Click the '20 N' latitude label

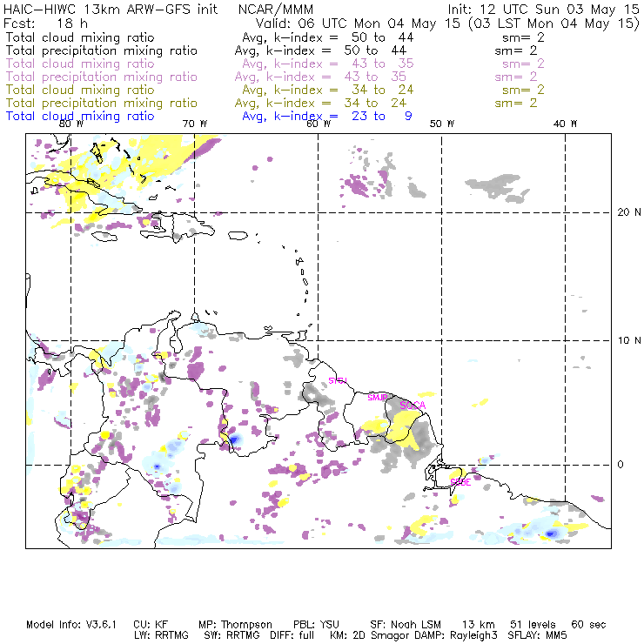629,212
